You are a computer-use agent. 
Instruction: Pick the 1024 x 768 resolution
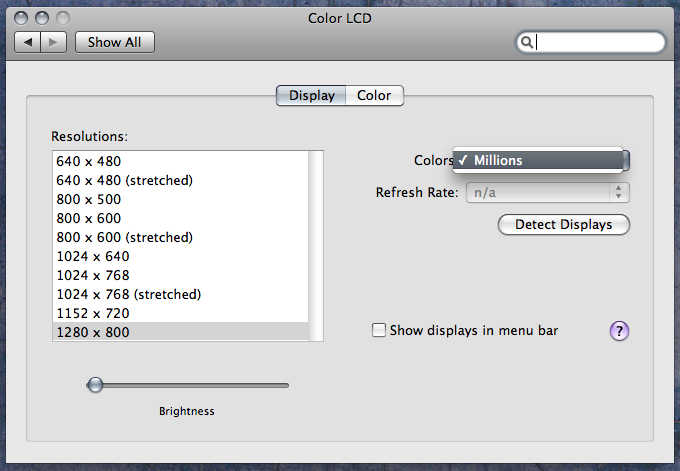coord(93,275)
